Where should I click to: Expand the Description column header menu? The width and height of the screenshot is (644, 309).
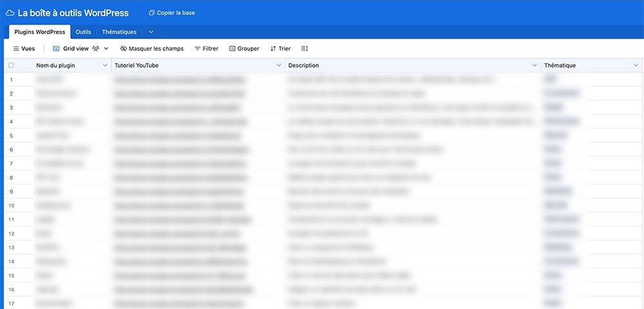[535, 66]
